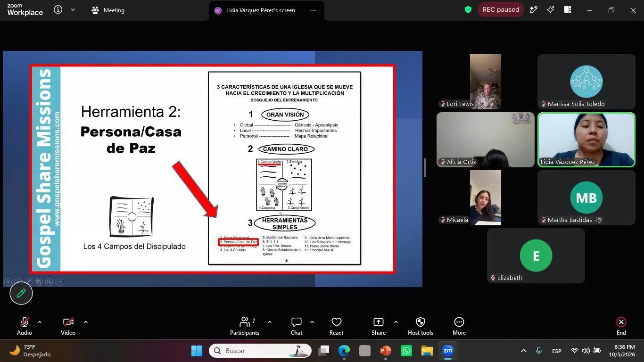644x362 pixels.
Task: Open Host tools shield icon
Action: [421, 322]
